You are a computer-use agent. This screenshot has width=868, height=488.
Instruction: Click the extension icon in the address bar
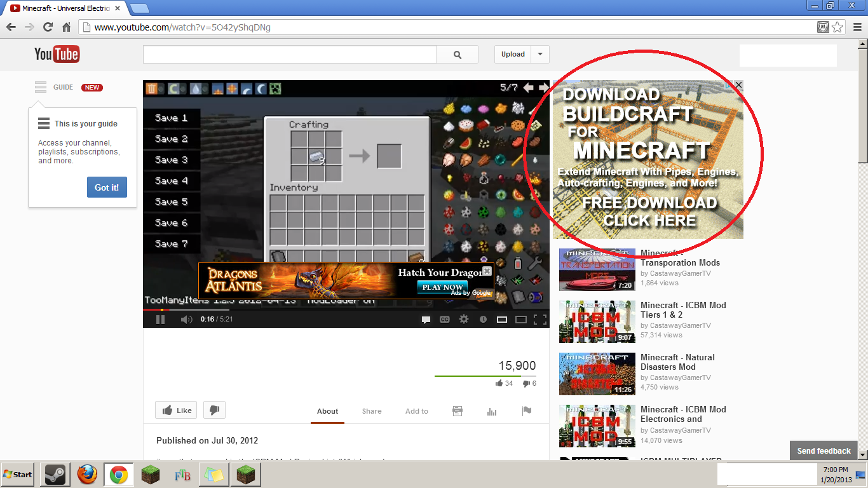pos(823,27)
